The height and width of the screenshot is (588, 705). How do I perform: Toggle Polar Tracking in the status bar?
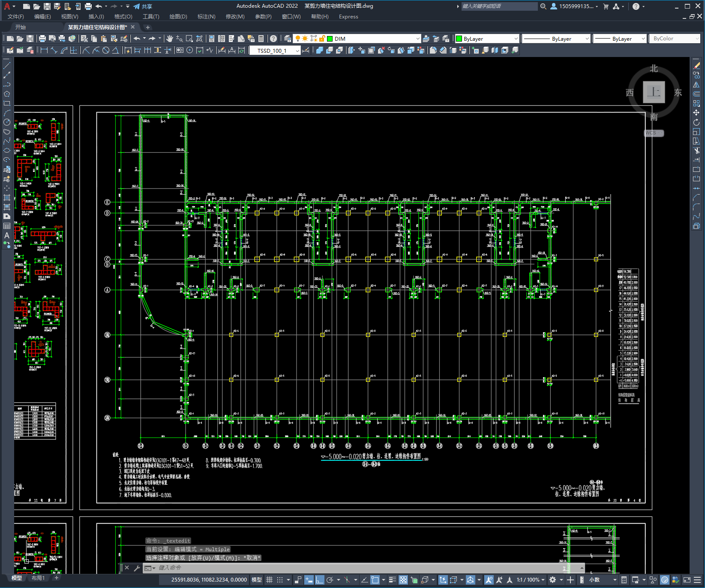click(x=330, y=580)
